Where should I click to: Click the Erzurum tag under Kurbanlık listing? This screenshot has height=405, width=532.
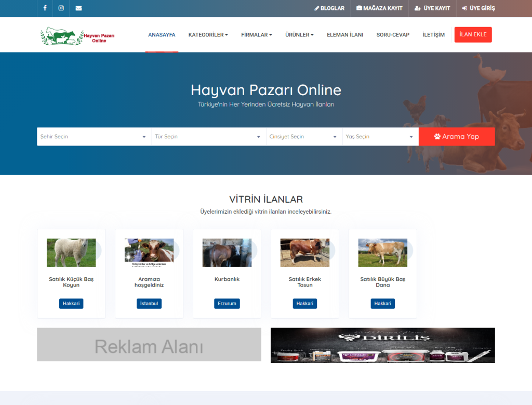coord(227,303)
